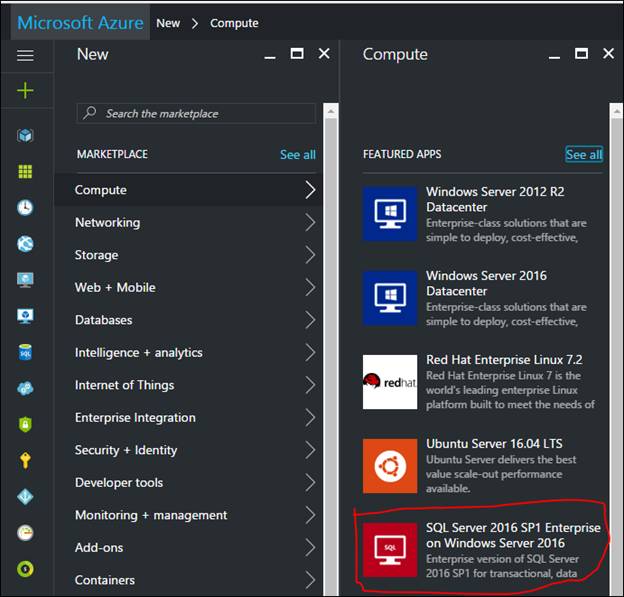Open SQL Server 2016 SP1 Enterprise title

pyautogui.click(x=513, y=535)
